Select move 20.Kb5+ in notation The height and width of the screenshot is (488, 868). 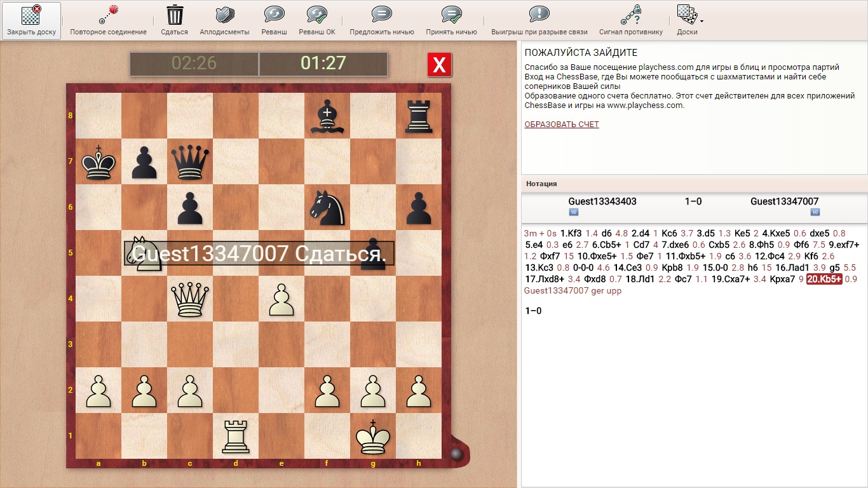(824, 279)
